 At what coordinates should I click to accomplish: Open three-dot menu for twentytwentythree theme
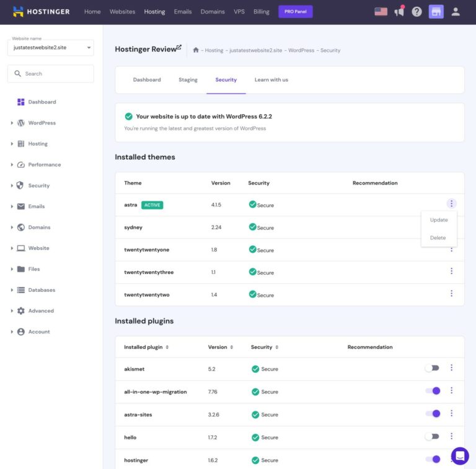(x=451, y=271)
